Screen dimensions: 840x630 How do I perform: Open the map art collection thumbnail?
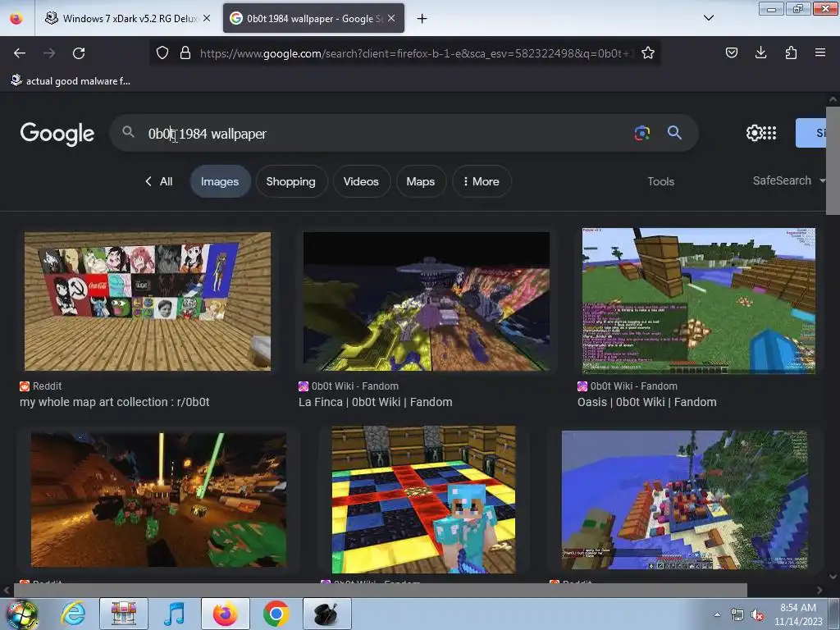[148, 301]
